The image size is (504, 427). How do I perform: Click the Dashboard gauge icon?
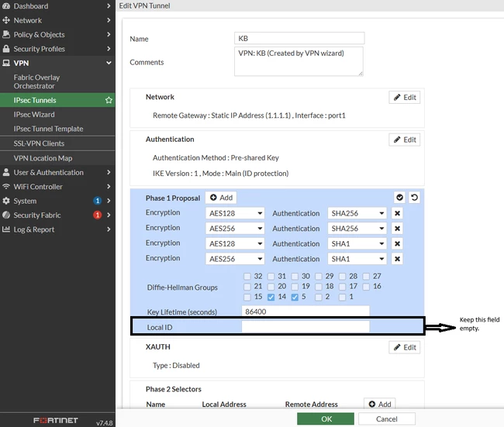[x=6, y=5]
